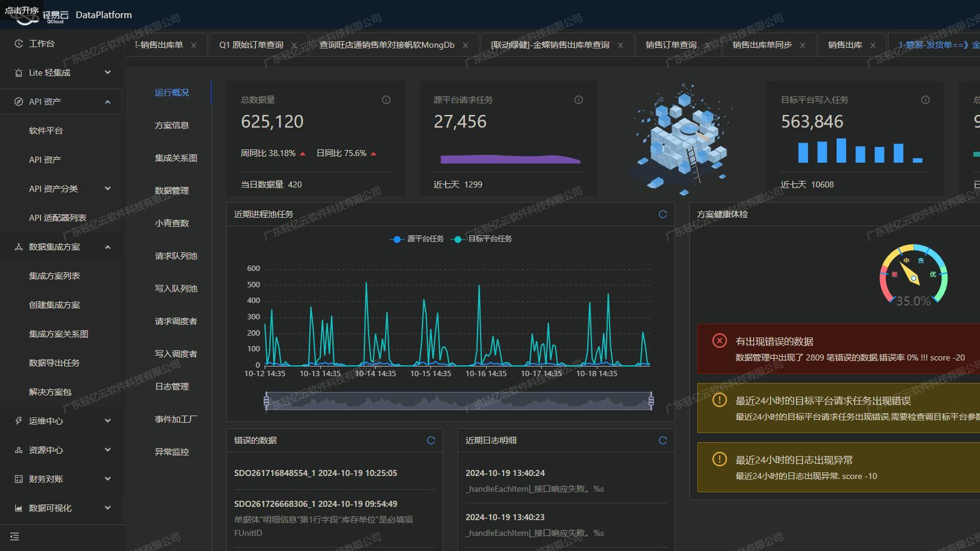The image size is (980, 551).
Task: Close the 销售出库 tab
Action: point(872,45)
